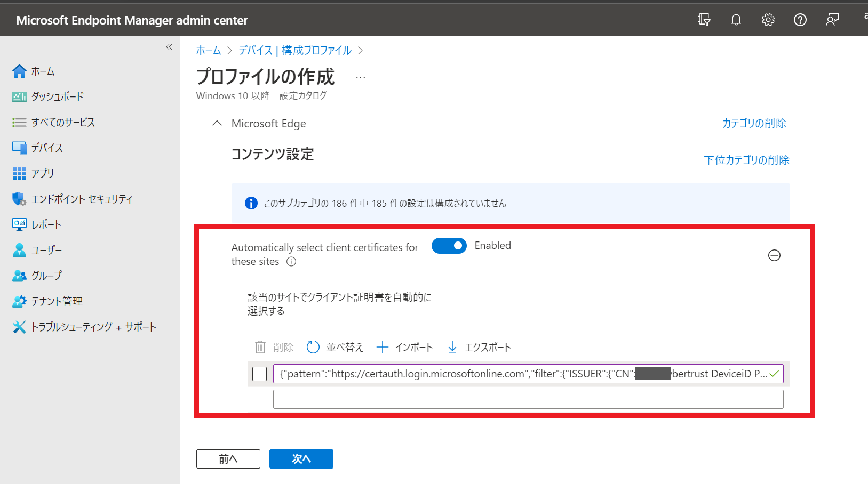868x484 pixels.
Task: Click the empty input field below the pattern
Action: click(x=528, y=399)
